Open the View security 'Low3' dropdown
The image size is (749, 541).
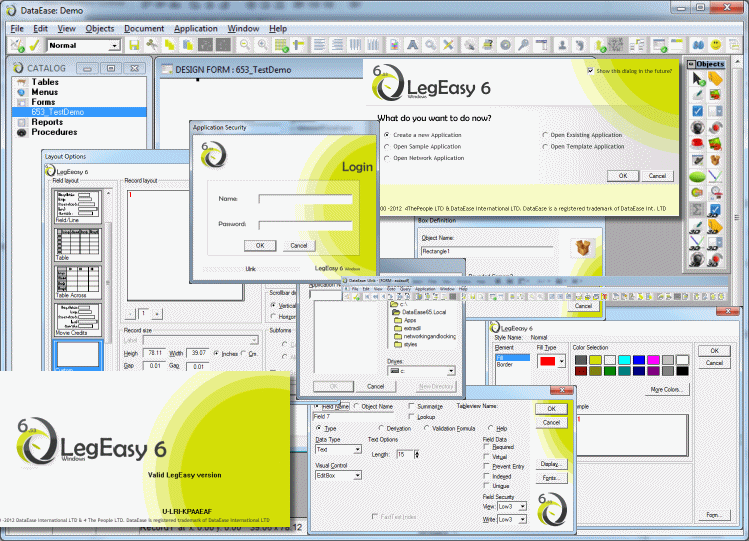tap(523, 506)
